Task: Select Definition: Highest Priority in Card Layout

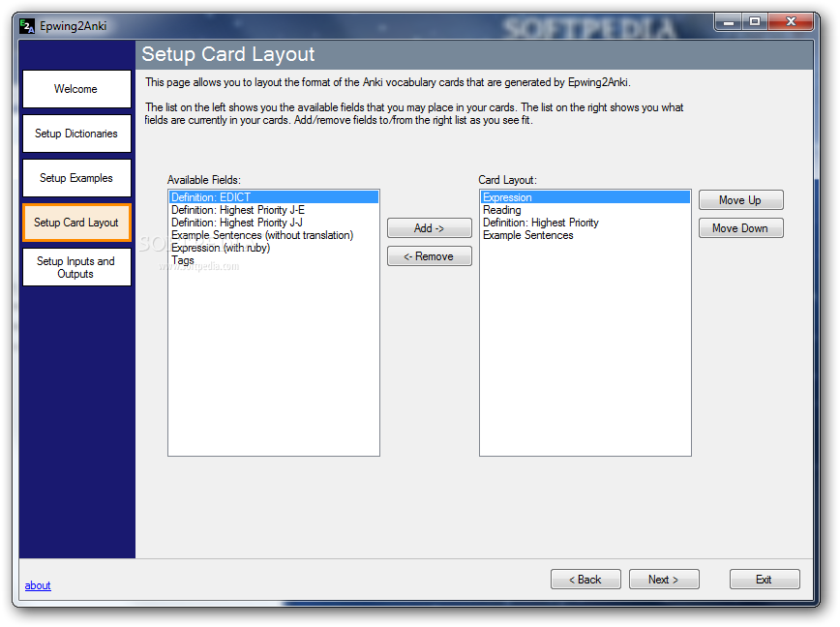Action: [x=585, y=223]
